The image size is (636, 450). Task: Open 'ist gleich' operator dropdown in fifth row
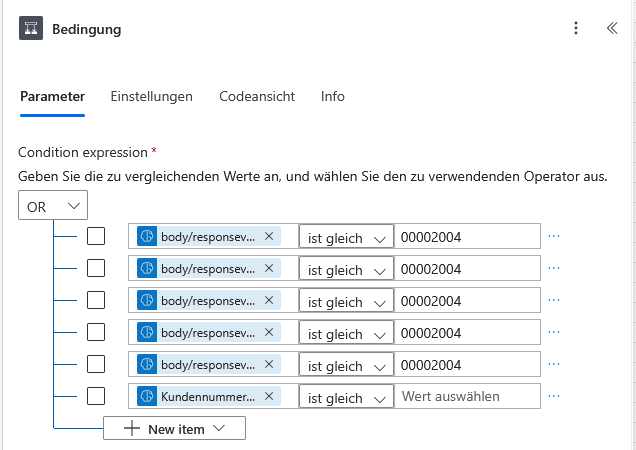click(x=346, y=365)
